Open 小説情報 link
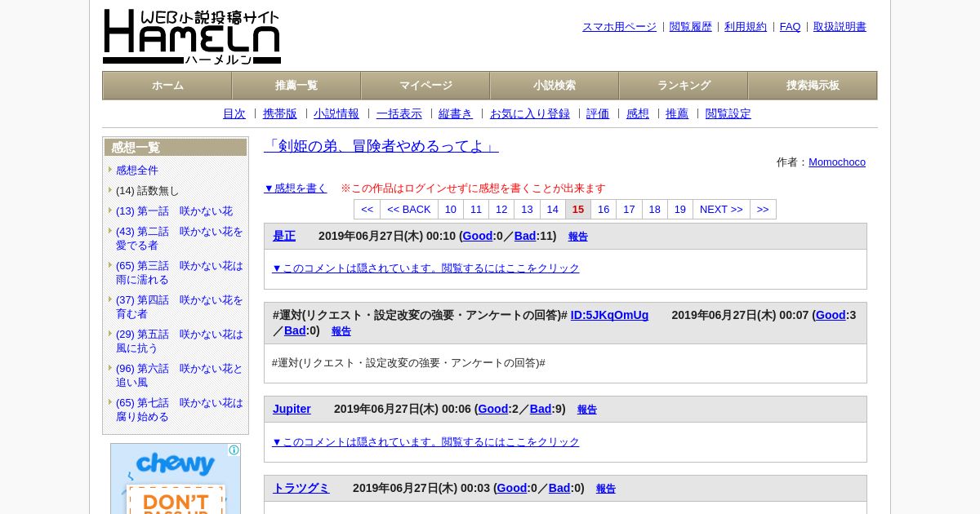 336,114
